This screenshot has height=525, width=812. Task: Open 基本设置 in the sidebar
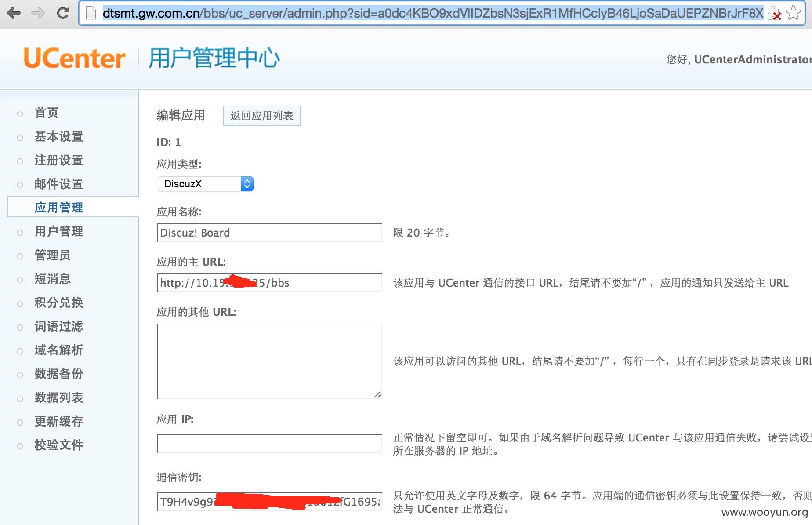59,136
